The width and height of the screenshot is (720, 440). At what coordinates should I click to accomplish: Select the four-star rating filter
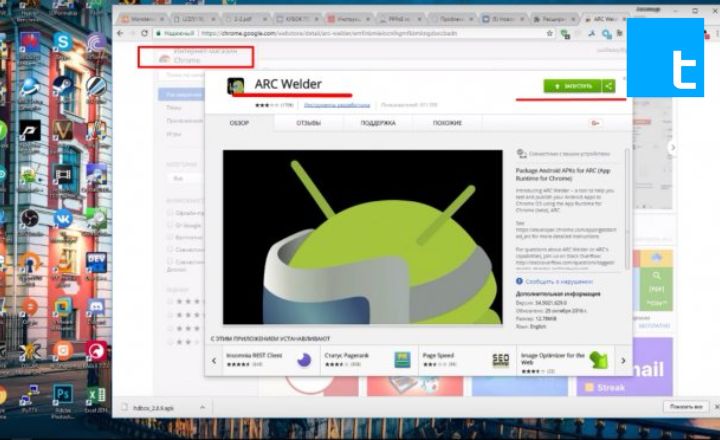[x=186, y=315]
